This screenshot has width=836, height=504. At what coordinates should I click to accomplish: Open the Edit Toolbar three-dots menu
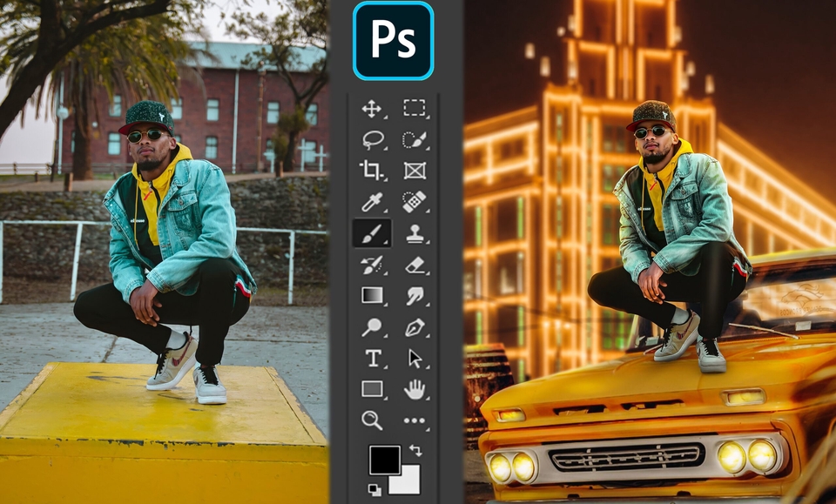point(415,421)
